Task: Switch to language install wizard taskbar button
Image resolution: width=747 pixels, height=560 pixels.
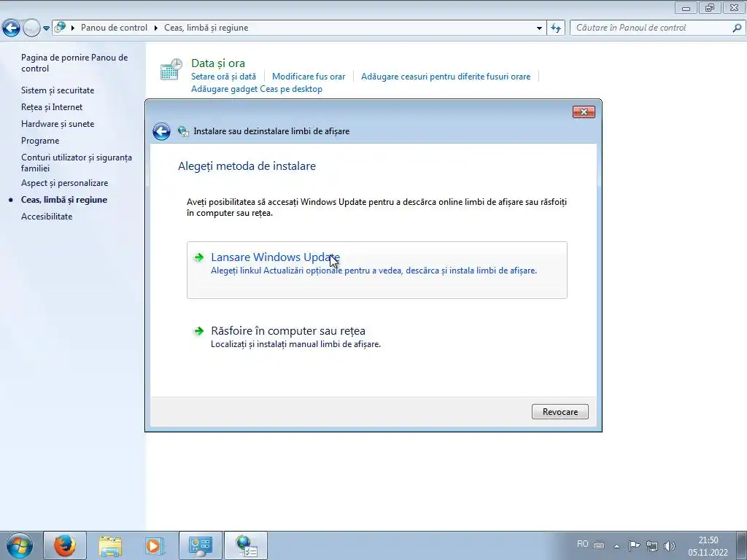Action: (x=246, y=545)
